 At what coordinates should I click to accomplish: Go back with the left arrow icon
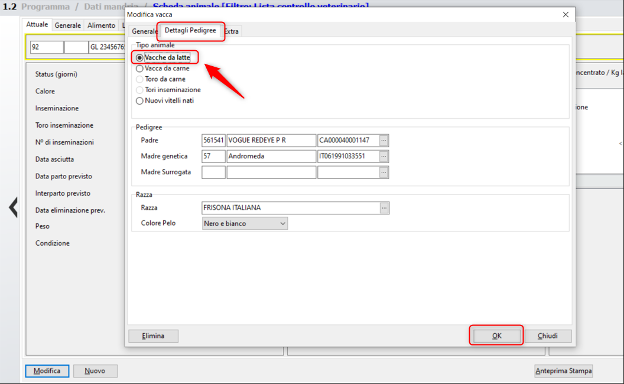[x=14, y=207]
